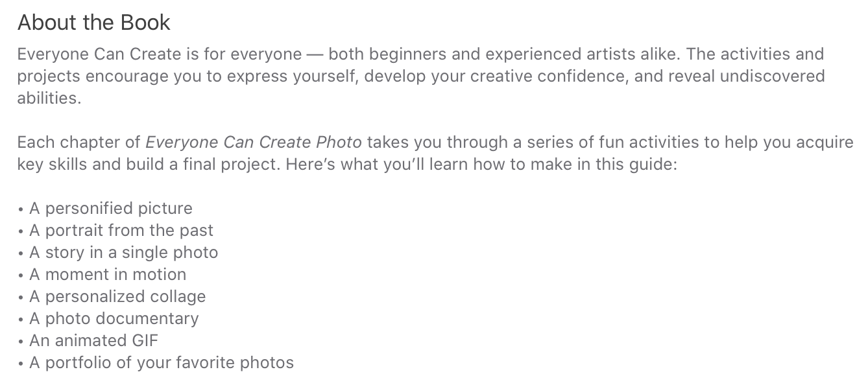This screenshot has height=385, width=868.
Task: Click the "A story in a single photo" item
Action: 123,252
